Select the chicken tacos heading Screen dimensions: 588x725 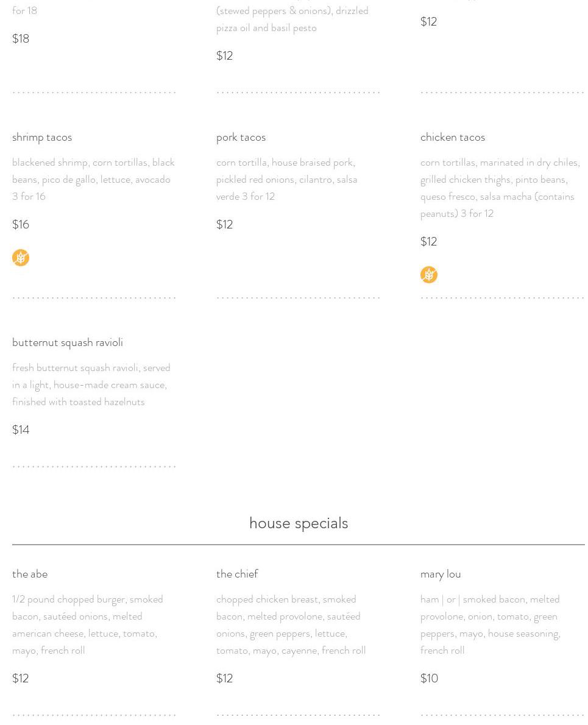(x=453, y=137)
